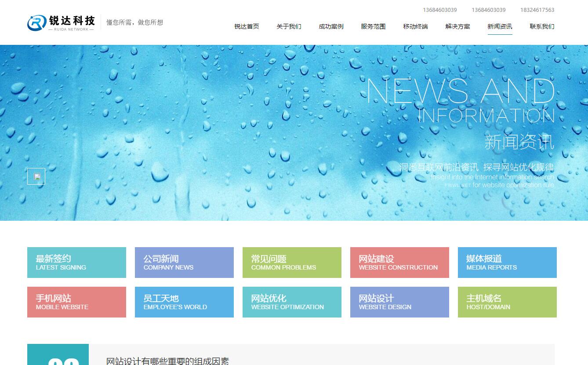Screen dimensions: 588x365
Task: Open the 网站设计 Website Design category
Action: pyautogui.click(x=399, y=302)
